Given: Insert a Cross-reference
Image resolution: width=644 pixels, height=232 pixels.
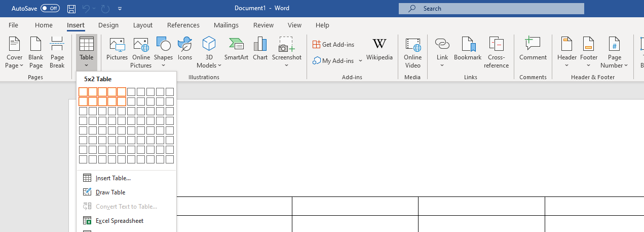Looking at the screenshot, I should [x=497, y=52].
